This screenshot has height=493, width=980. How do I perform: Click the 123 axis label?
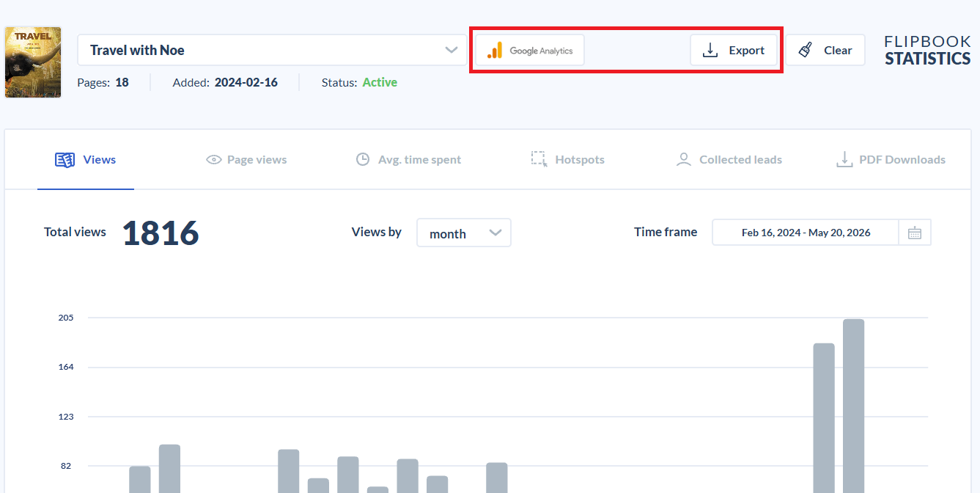click(66, 417)
